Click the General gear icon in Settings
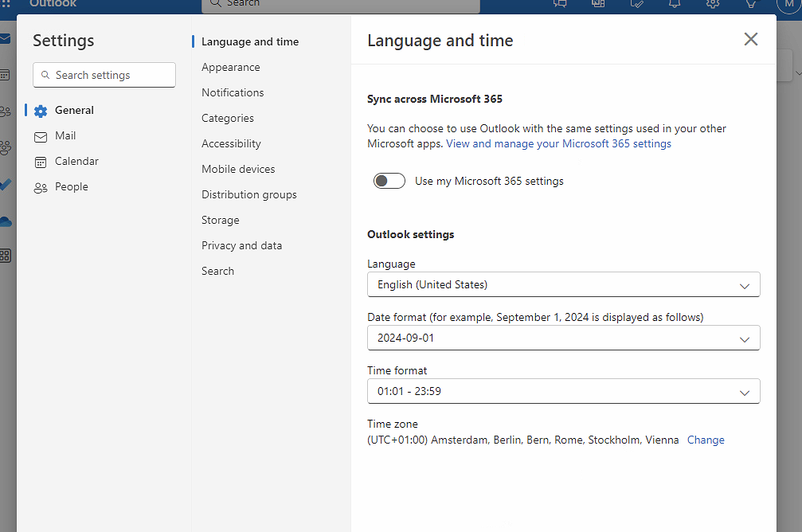This screenshot has width=802, height=532. (x=41, y=111)
